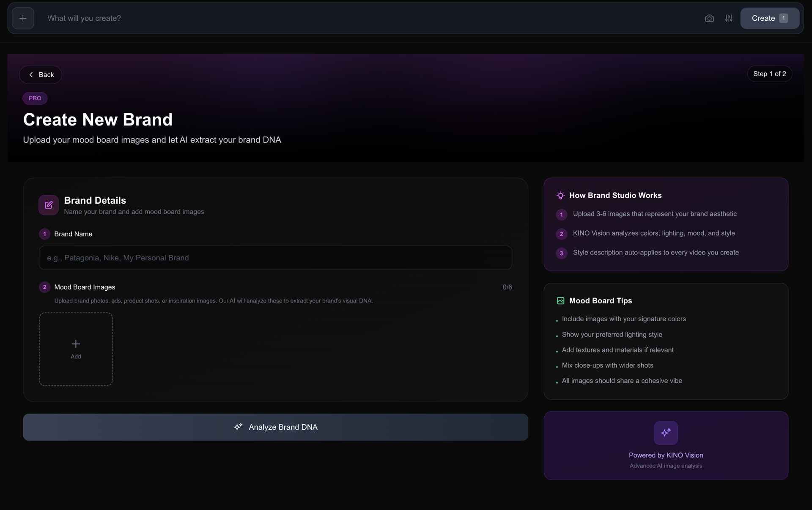Click the plus icon in the prompt bar
Image resolution: width=812 pixels, height=510 pixels.
point(23,18)
